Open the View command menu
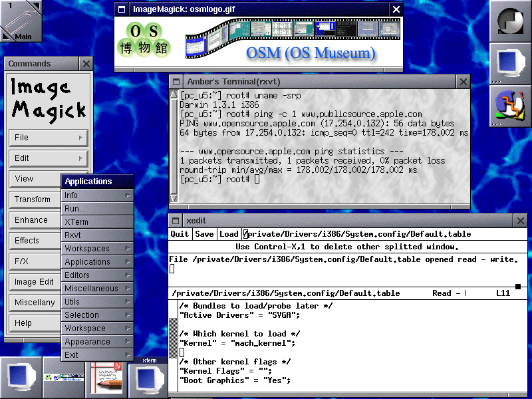Viewport: 532px width, 399px height. [35, 179]
